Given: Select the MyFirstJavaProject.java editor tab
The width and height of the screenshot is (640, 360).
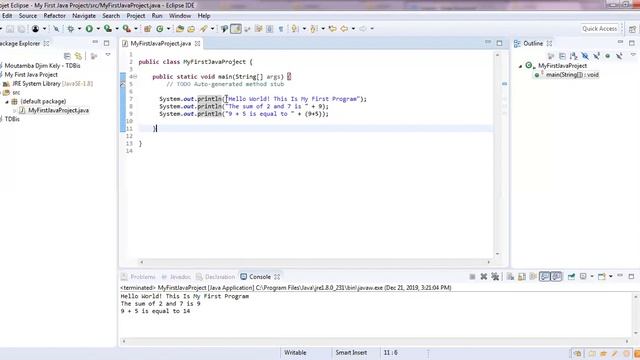Looking at the screenshot, I should tap(160, 43).
